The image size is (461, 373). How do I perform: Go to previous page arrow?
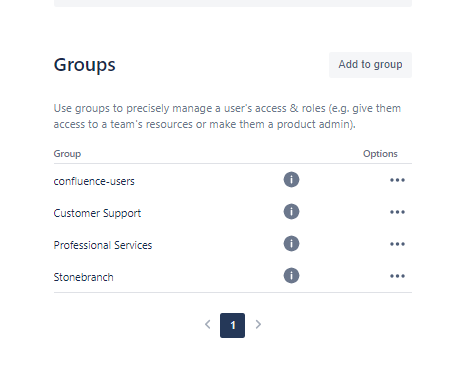coord(208,324)
